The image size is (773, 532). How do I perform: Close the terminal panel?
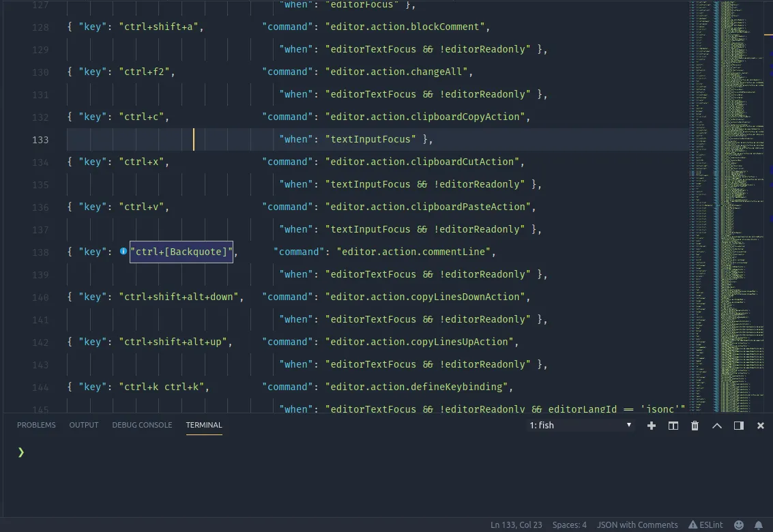[x=760, y=425]
